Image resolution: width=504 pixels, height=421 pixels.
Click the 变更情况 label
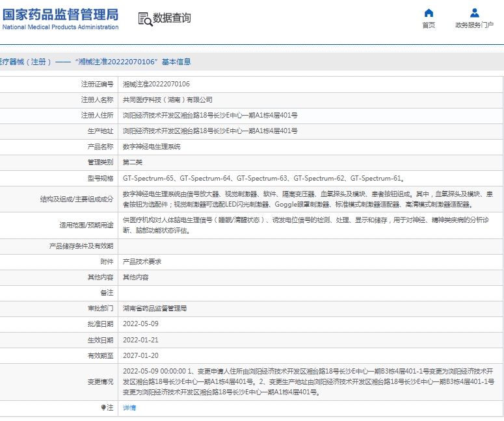(x=100, y=382)
